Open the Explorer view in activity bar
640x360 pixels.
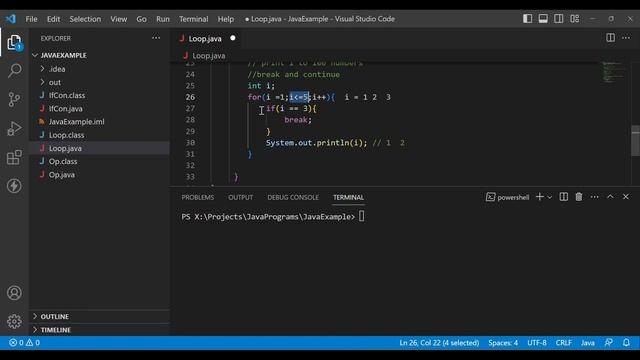pos(14,42)
